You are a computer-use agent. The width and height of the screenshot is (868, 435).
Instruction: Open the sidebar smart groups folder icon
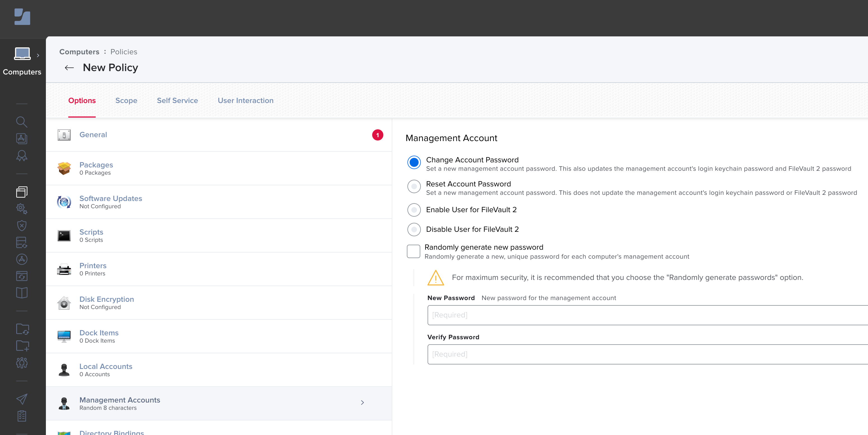23,329
